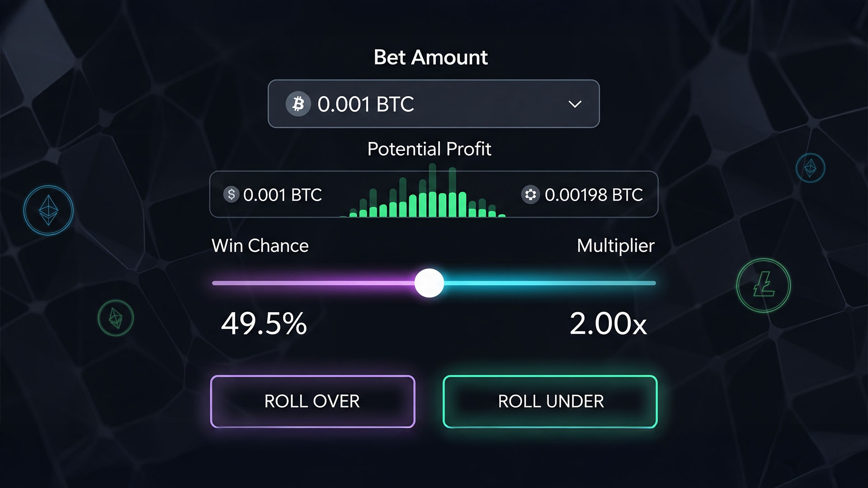Click the large blue Ethereum icon on the left

pyautogui.click(x=48, y=211)
